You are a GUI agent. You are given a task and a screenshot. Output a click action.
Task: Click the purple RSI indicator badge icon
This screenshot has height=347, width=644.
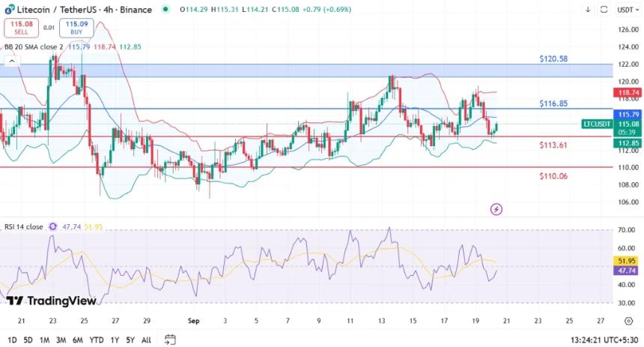click(x=53, y=226)
